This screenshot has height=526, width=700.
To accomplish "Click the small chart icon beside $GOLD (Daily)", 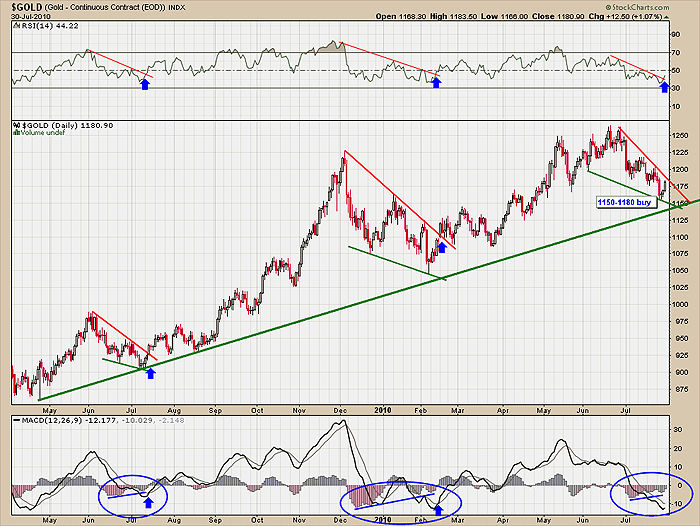I will click(16, 126).
